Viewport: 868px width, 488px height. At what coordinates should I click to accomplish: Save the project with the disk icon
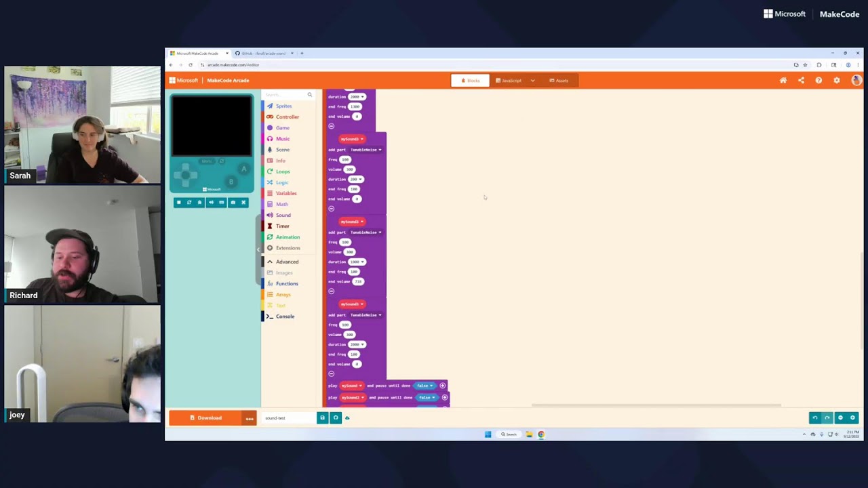322,418
